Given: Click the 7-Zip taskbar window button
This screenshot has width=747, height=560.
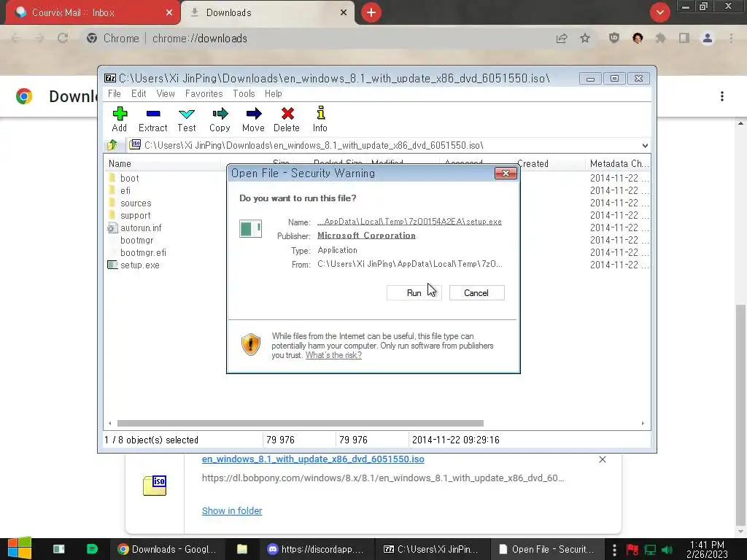Looking at the screenshot, I should point(431,549).
